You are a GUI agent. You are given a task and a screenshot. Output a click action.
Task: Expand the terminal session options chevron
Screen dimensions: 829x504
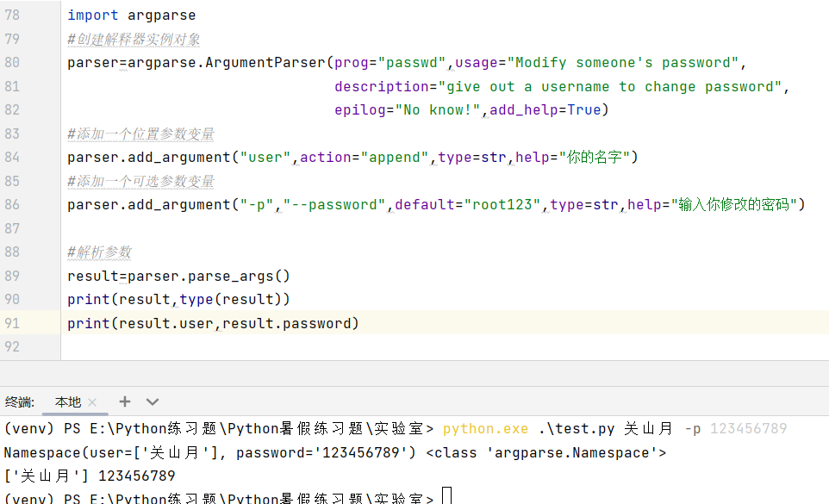[x=153, y=401]
